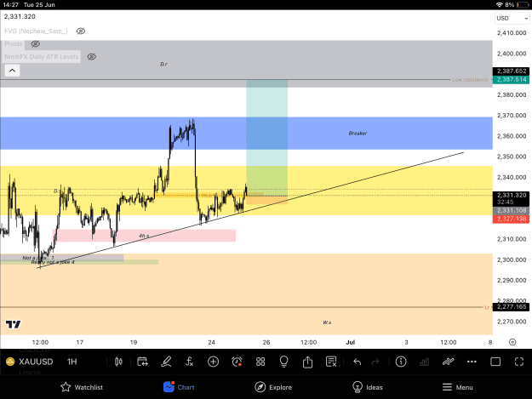
Task: Select the Pivots indicator label
Action: point(14,44)
